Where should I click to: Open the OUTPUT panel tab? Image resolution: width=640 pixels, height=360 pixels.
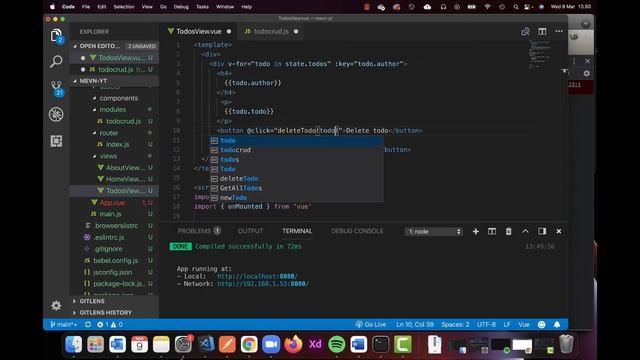point(250,231)
